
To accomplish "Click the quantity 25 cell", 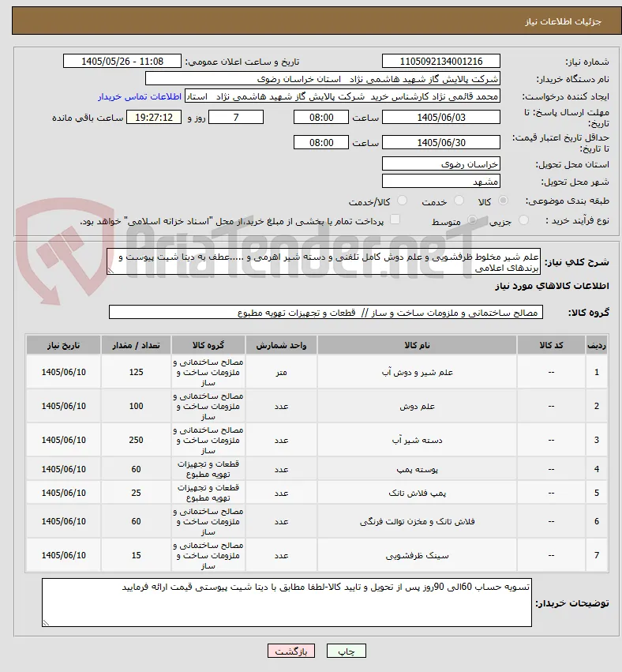I will pyautogui.click(x=136, y=493).
